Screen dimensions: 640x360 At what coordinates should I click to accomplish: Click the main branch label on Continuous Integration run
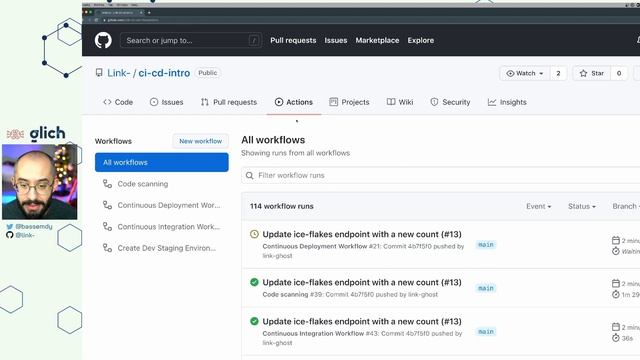coord(486,332)
